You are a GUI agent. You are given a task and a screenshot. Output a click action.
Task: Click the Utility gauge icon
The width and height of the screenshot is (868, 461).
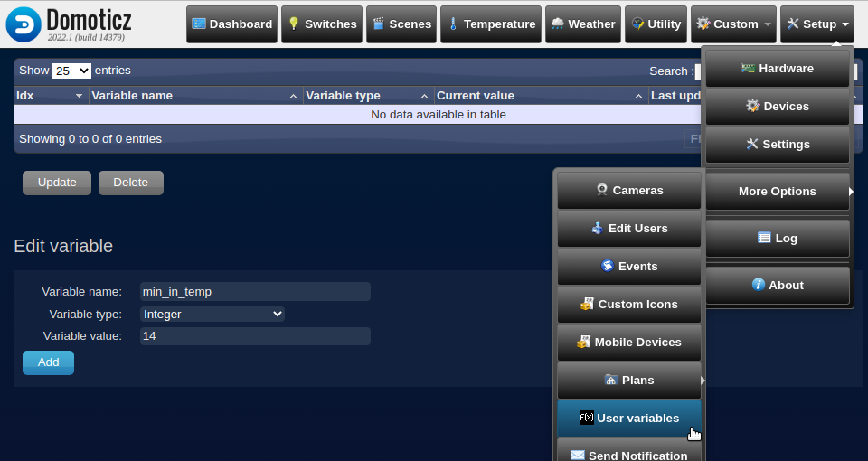pos(637,24)
